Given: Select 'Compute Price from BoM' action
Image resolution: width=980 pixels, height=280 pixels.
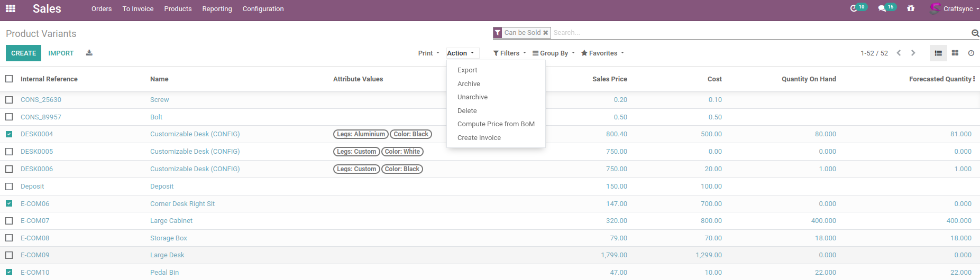Looking at the screenshot, I should tap(496, 124).
